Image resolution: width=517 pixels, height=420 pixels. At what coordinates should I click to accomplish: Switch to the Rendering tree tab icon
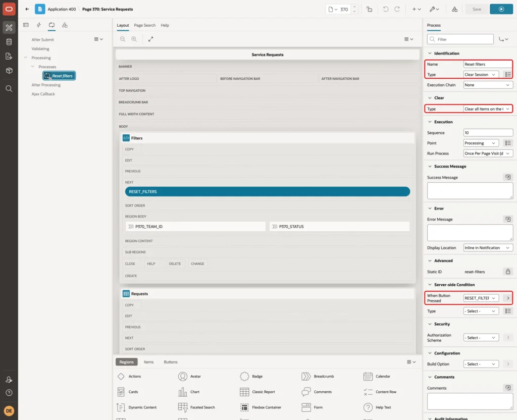point(26,25)
